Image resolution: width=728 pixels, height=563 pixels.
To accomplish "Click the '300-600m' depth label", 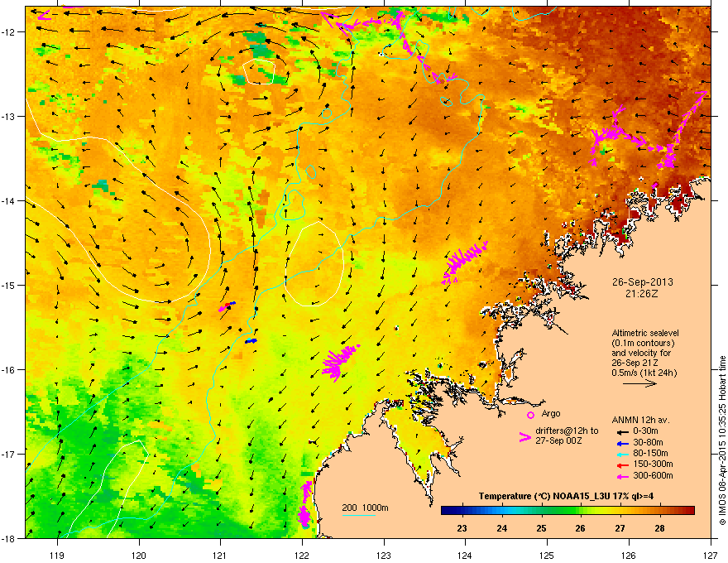I will (x=653, y=476).
